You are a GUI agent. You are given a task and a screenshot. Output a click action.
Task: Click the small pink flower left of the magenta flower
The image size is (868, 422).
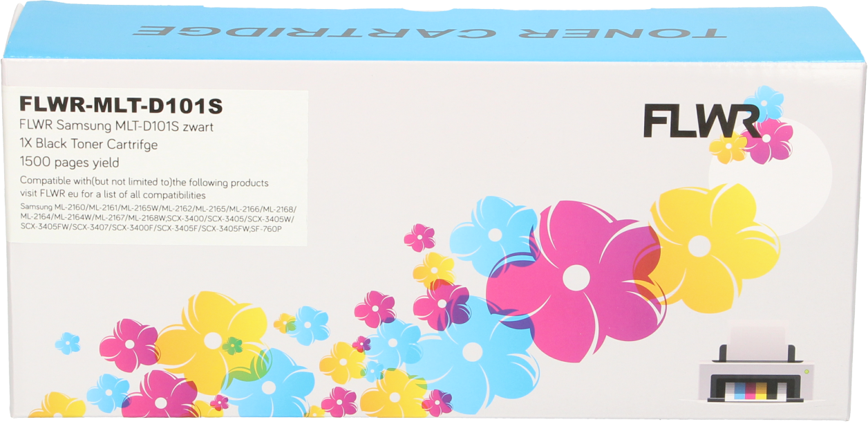pyautogui.click(x=419, y=237)
